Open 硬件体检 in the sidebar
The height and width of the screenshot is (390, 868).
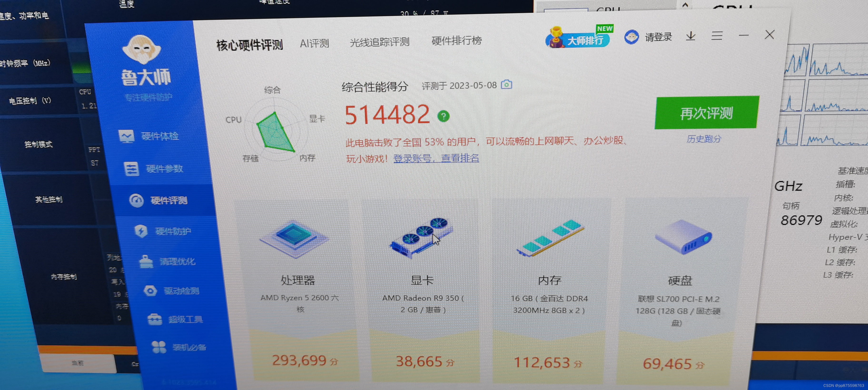[x=149, y=136]
